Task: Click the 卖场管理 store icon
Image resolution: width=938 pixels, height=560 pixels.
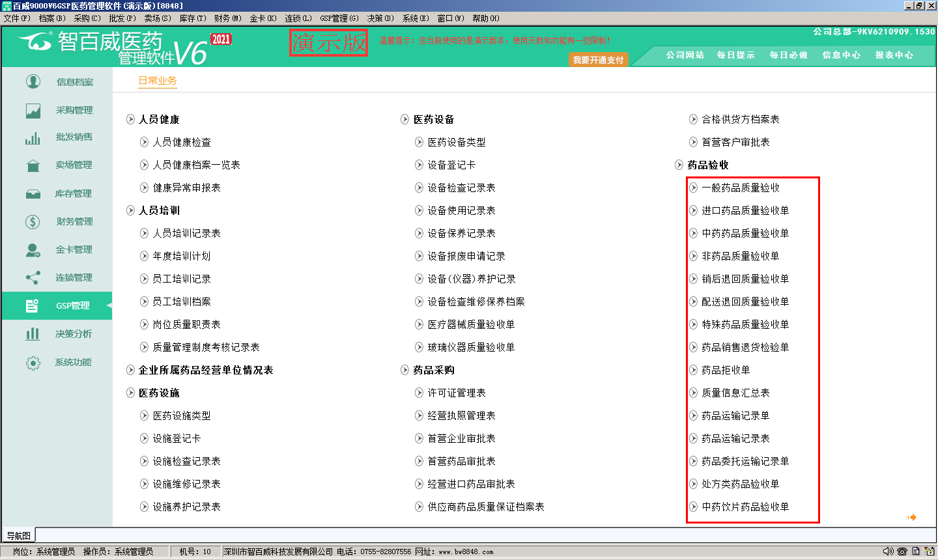Action: pos(33,165)
